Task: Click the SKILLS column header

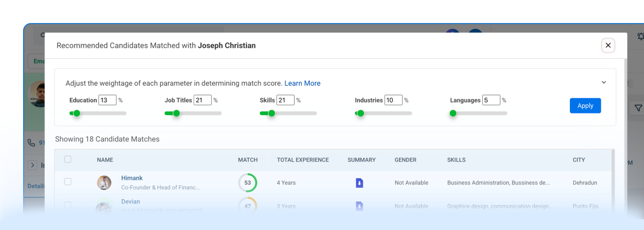Action: [456, 160]
